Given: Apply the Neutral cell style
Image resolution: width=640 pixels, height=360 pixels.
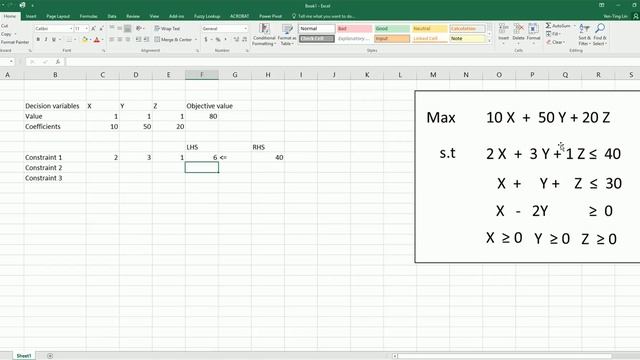Looking at the screenshot, I should pos(429,29).
